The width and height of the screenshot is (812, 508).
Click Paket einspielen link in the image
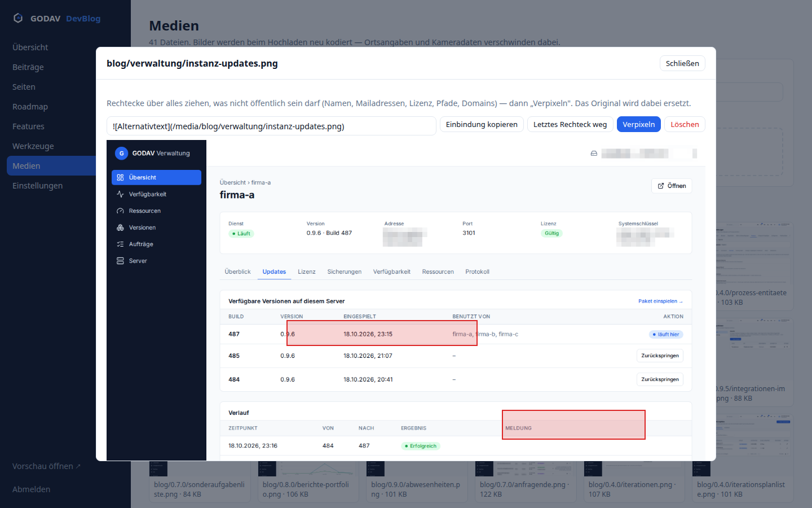[660, 301]
